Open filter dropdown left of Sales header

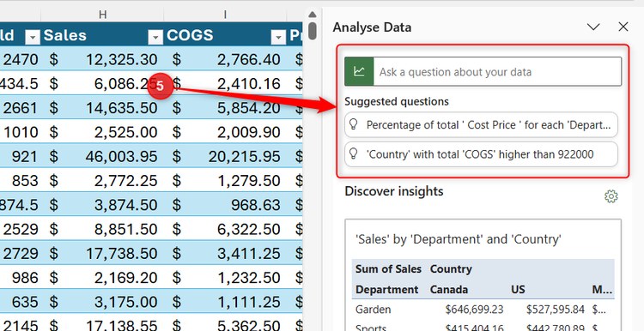click(x=33, y=38)
